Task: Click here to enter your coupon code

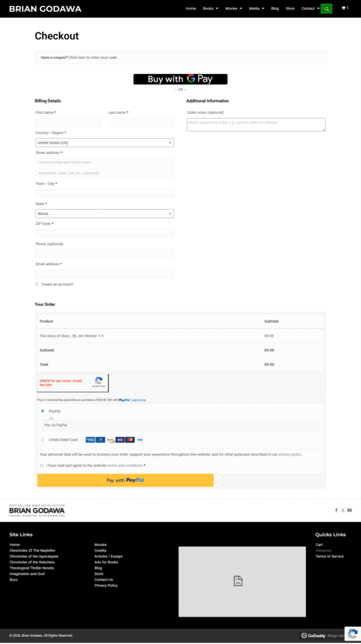Action: [93, 57]
